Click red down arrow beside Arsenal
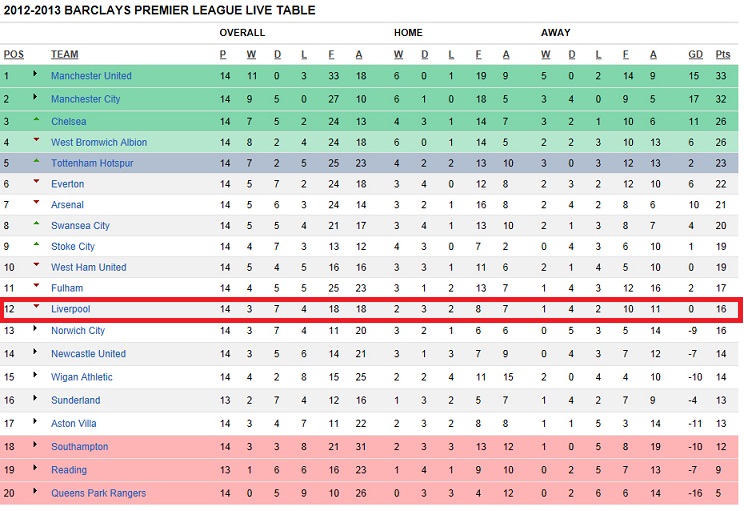This screenshot has width=744, height=511. coord(36,203)
